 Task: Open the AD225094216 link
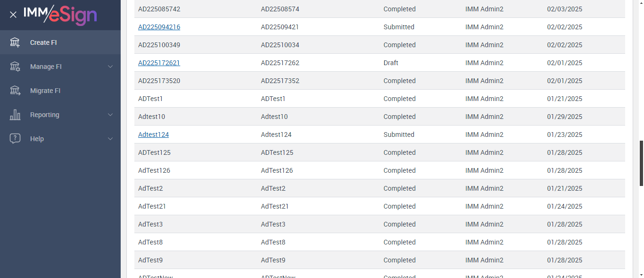point(159,27)
